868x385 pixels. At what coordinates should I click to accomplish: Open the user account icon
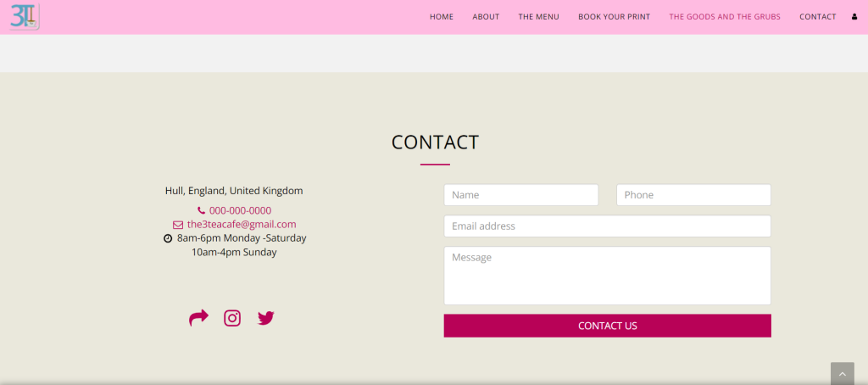(854, 17)
